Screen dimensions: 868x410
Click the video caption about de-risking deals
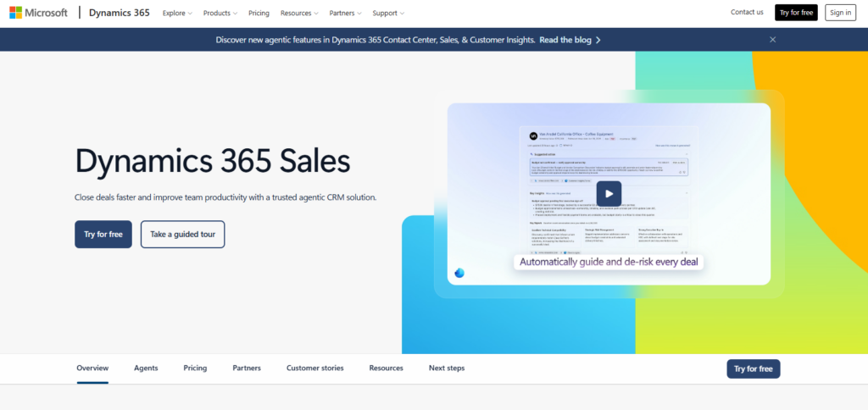point(609,262)
